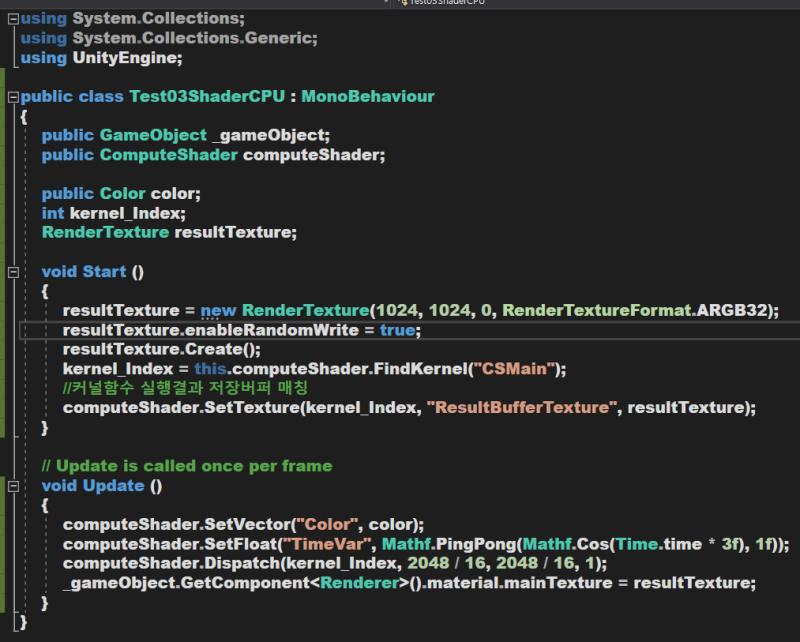
Task: Collapse the Test03ShaderCPU class block
Action: click(x=13, y=97)
